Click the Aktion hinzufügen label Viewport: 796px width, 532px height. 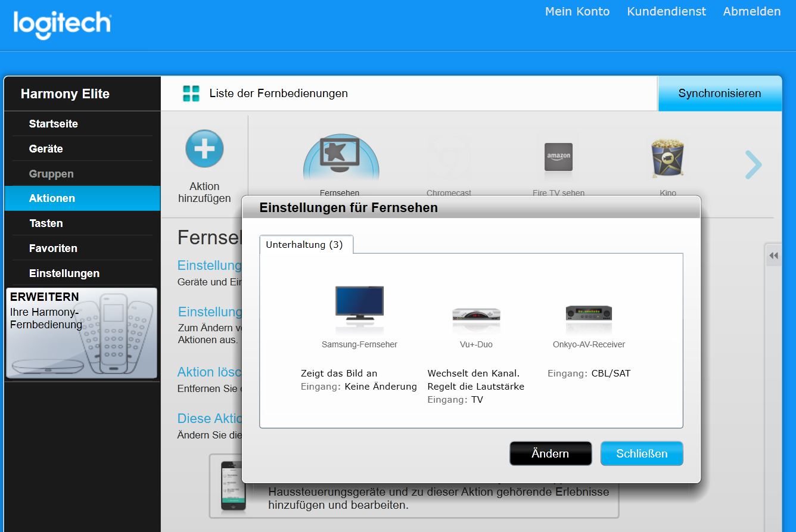(x=204, y=192)
